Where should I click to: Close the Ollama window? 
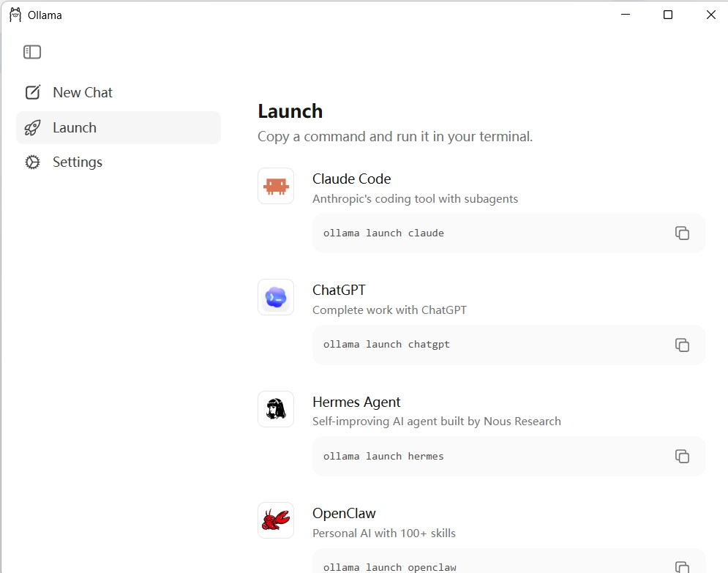tap(710, 15)
